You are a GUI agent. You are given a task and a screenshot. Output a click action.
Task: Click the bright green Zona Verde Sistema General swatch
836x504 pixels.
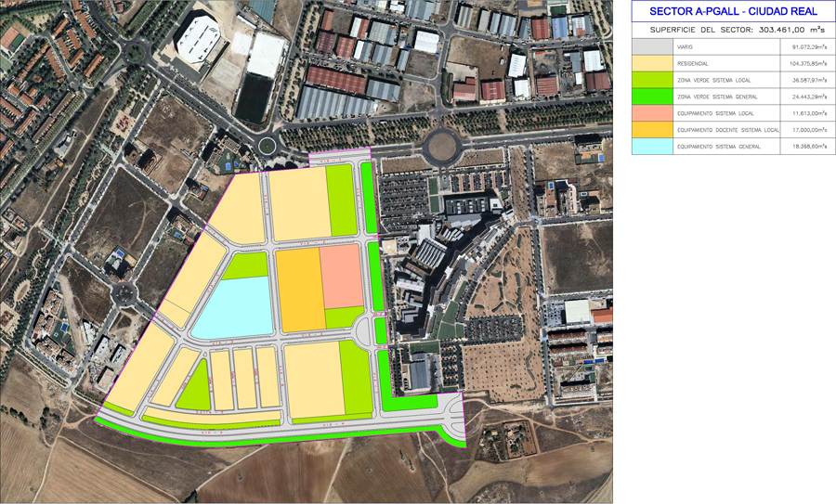[652, 97]
